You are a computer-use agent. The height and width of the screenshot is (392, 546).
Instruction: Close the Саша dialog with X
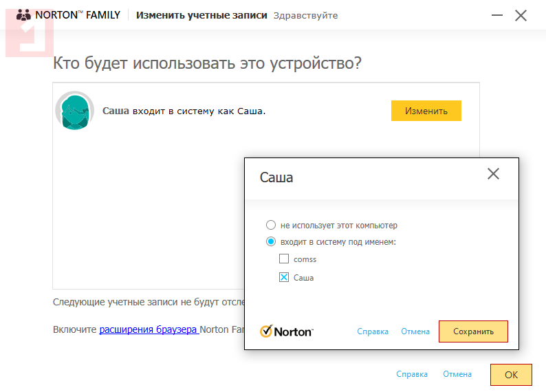click(x=493, y=175)
